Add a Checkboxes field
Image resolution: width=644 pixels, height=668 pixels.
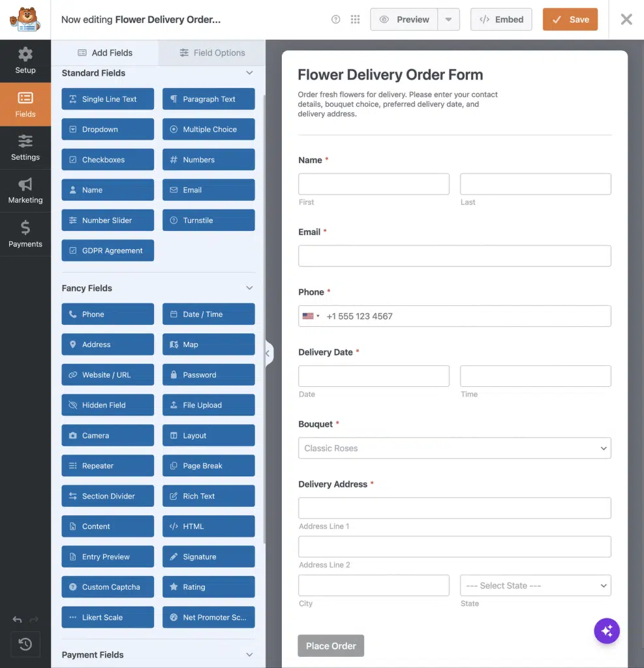coord(108,159)
